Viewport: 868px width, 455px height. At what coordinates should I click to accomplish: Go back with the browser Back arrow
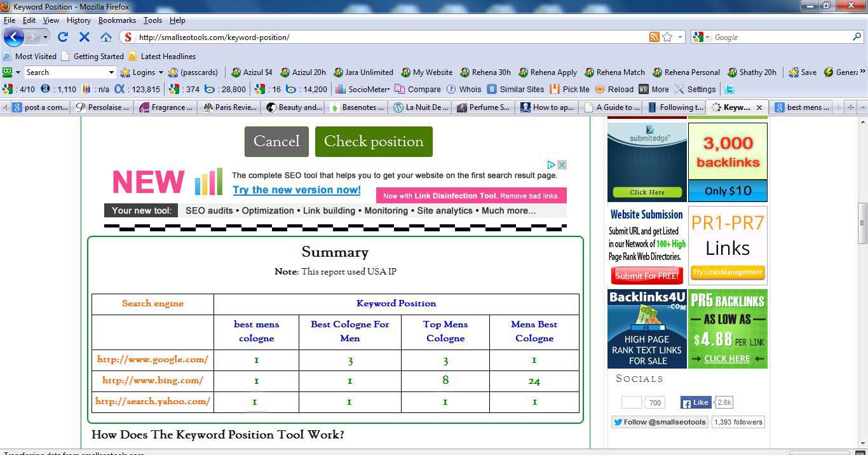[14, 37]
